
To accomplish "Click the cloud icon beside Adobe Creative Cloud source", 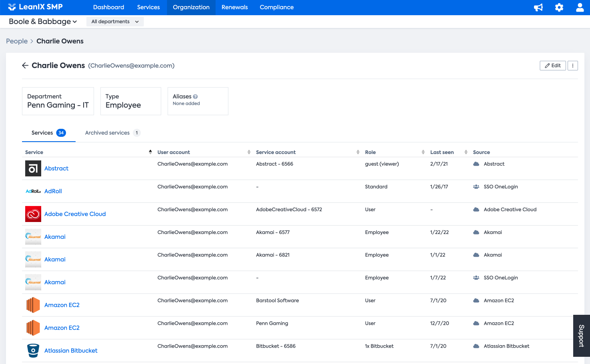I will click(476, 210).
